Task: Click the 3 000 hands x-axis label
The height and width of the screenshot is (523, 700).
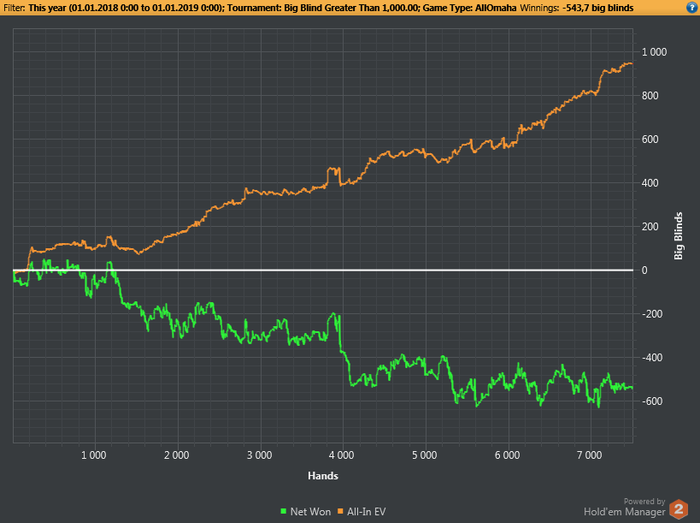Action: (x=259, y=455)
